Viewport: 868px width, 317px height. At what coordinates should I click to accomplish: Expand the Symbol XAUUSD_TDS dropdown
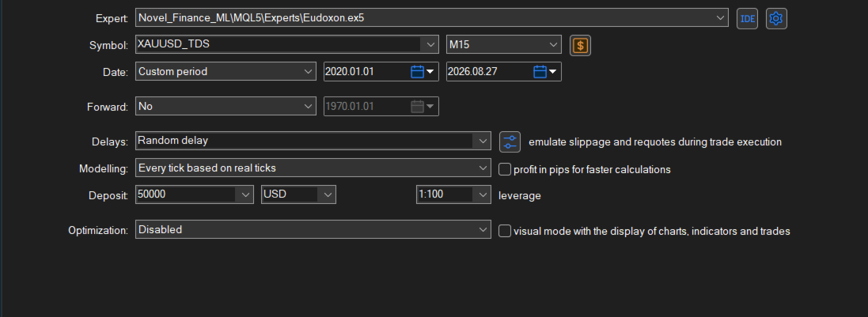pos(430,44)
